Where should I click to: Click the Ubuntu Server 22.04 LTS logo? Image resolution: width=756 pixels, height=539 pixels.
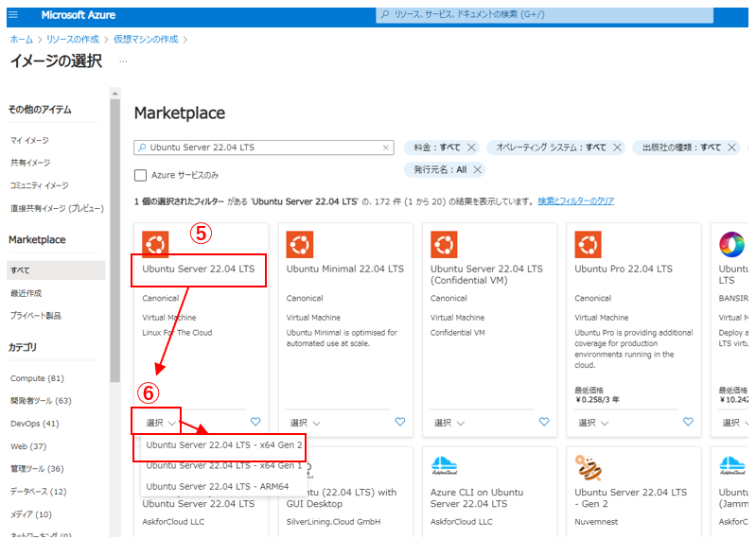coord(155,245)
